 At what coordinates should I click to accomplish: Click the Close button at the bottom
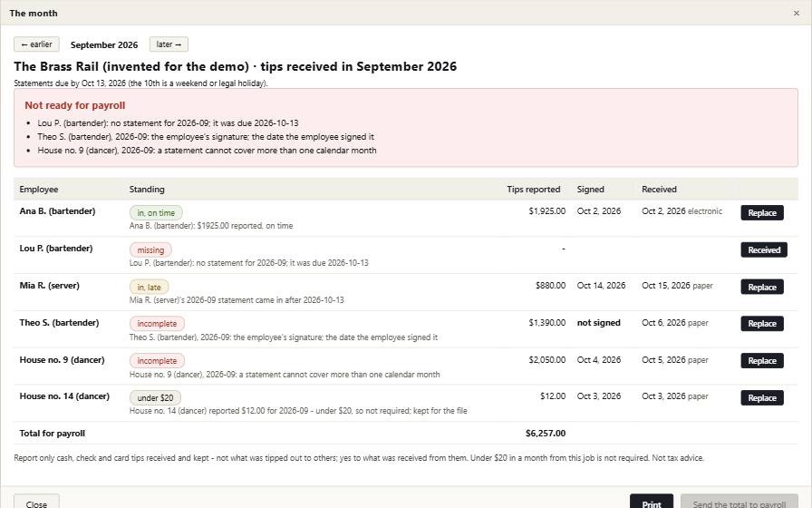36,502
